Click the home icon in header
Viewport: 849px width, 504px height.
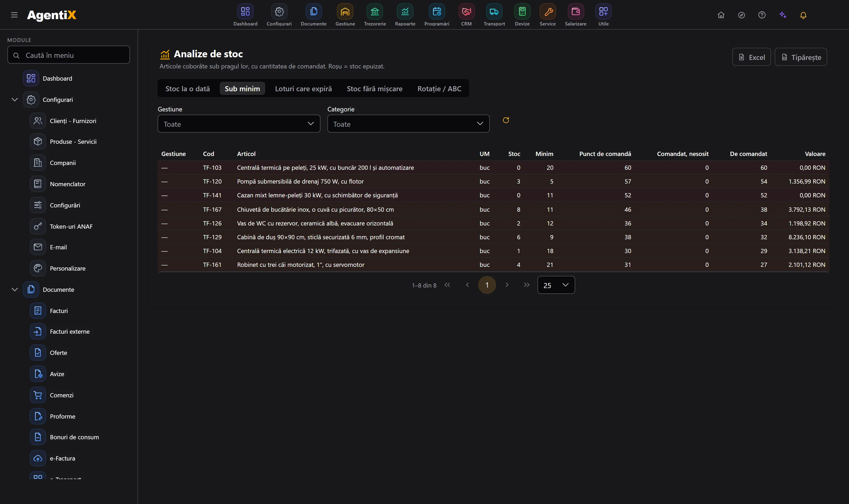(721, 15)
